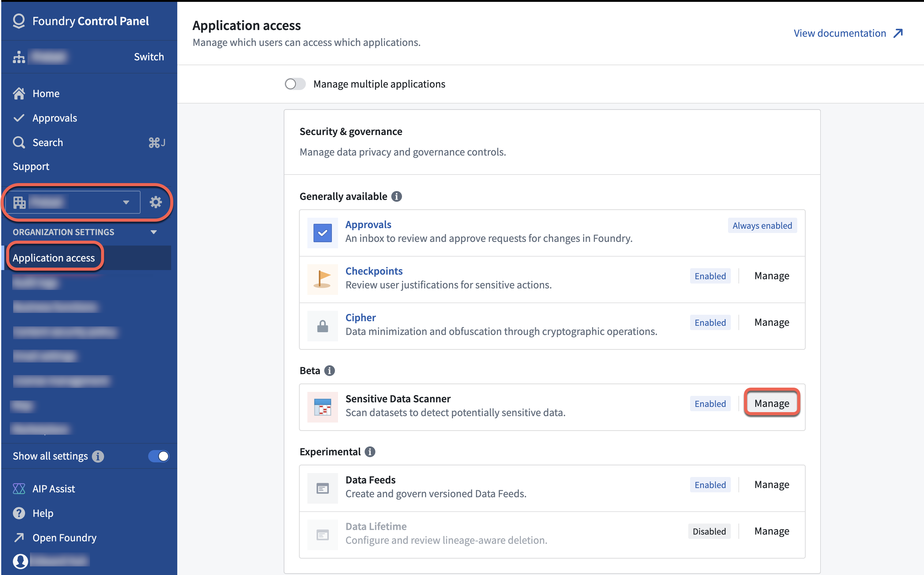The height and width of the screenshot is (575, 924).
Task: Open the Cipher title link
Action: [360, 318]
